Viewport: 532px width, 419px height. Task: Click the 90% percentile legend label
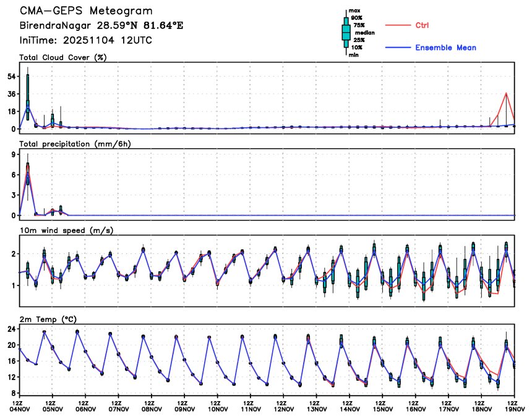pyautogui.click(x=356, y=18)
